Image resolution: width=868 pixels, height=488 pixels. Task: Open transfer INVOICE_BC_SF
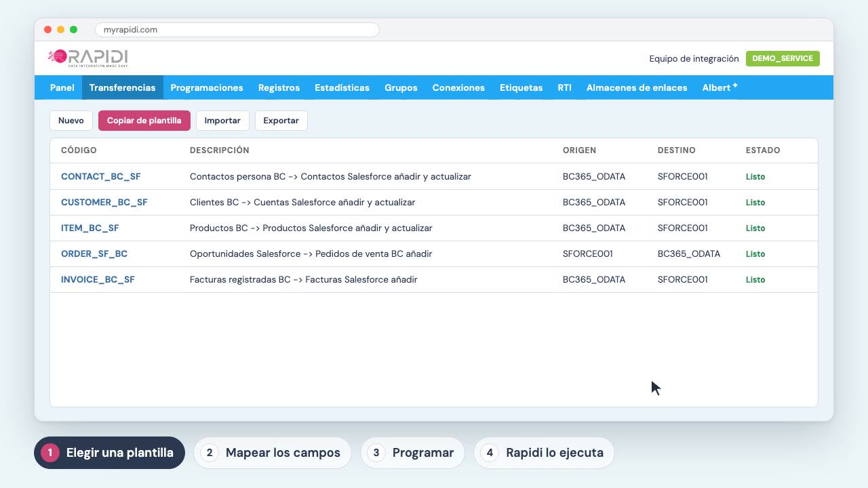click(x=98, y=279)
